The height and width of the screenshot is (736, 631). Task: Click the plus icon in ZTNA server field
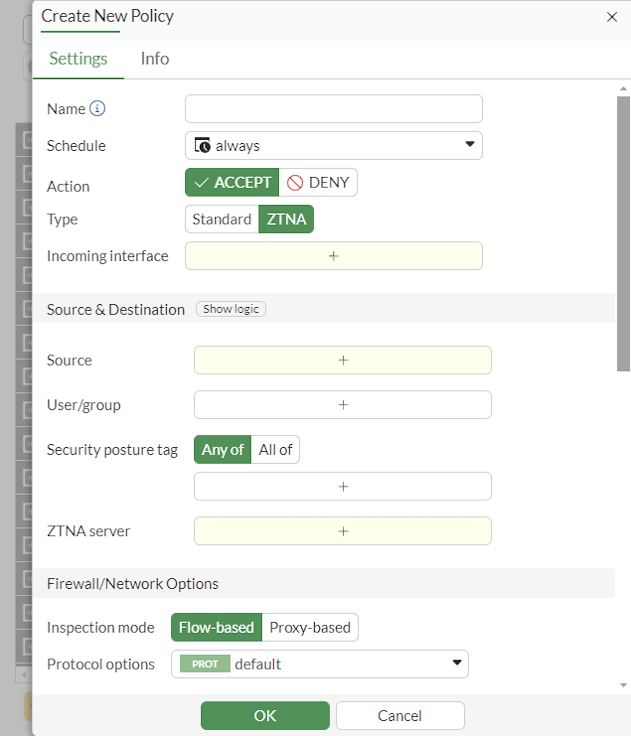click(x=342, y=531)
